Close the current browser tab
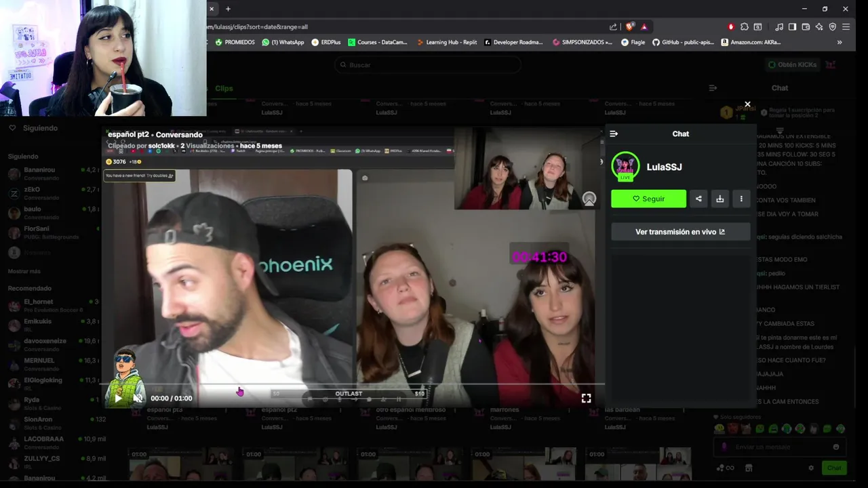Screen dimensions: 868x488 [x=212, y=9]
